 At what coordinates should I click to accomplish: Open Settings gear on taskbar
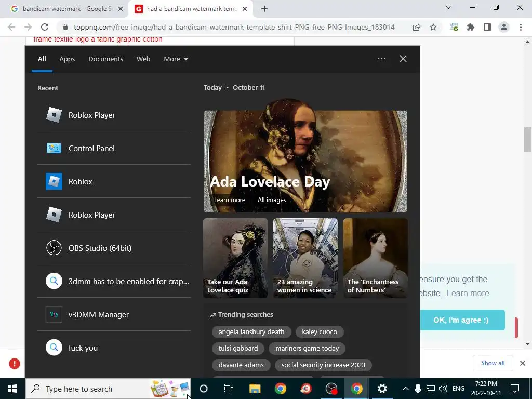coord(382,389)
